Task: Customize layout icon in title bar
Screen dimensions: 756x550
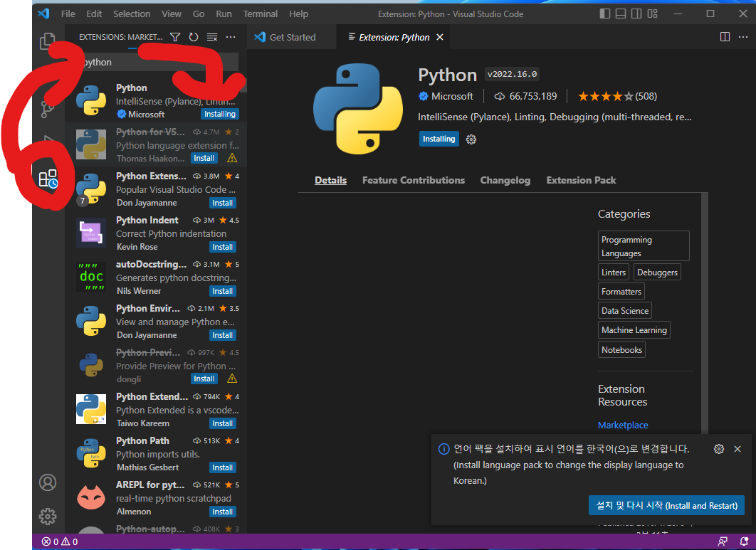Action: (652, 14)
